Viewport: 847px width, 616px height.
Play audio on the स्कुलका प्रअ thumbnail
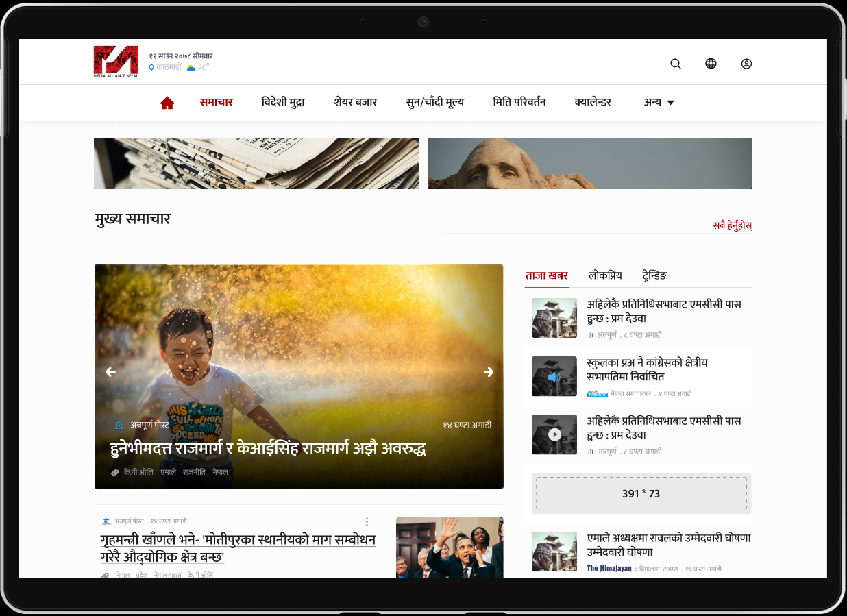(554, 377)
